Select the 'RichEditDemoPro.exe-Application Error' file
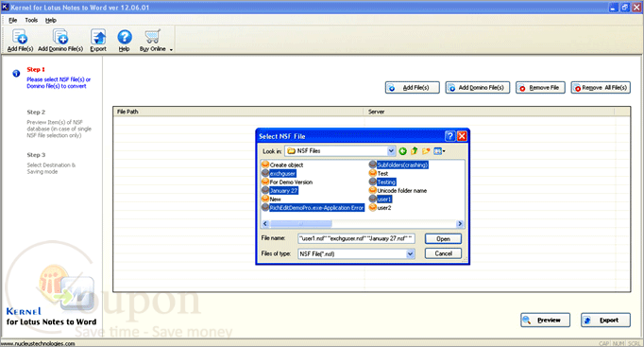The image size is (644, 347). (316, 208)
